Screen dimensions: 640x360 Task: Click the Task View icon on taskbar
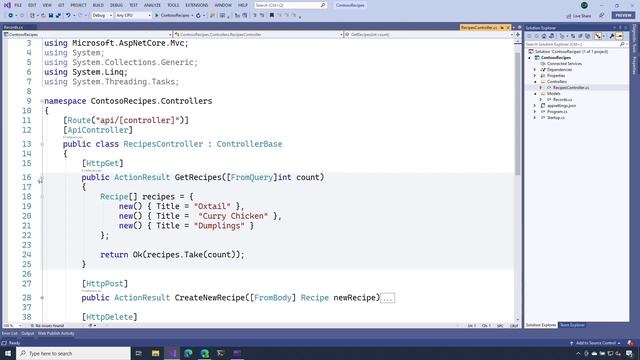(x=139, y=353)
